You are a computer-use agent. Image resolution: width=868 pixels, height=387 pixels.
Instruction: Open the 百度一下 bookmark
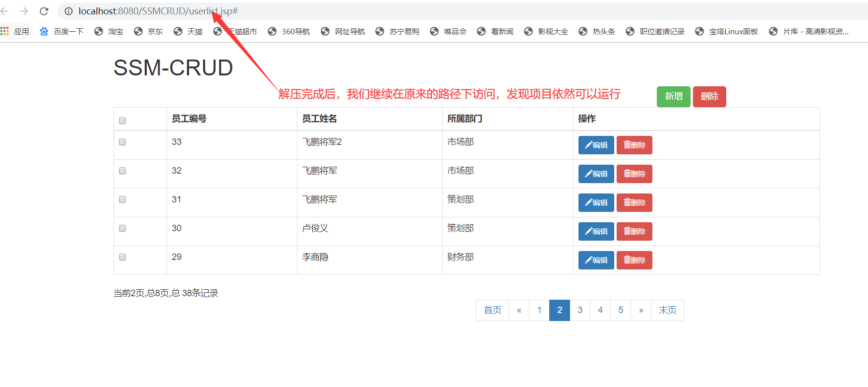tap(61, 31)
